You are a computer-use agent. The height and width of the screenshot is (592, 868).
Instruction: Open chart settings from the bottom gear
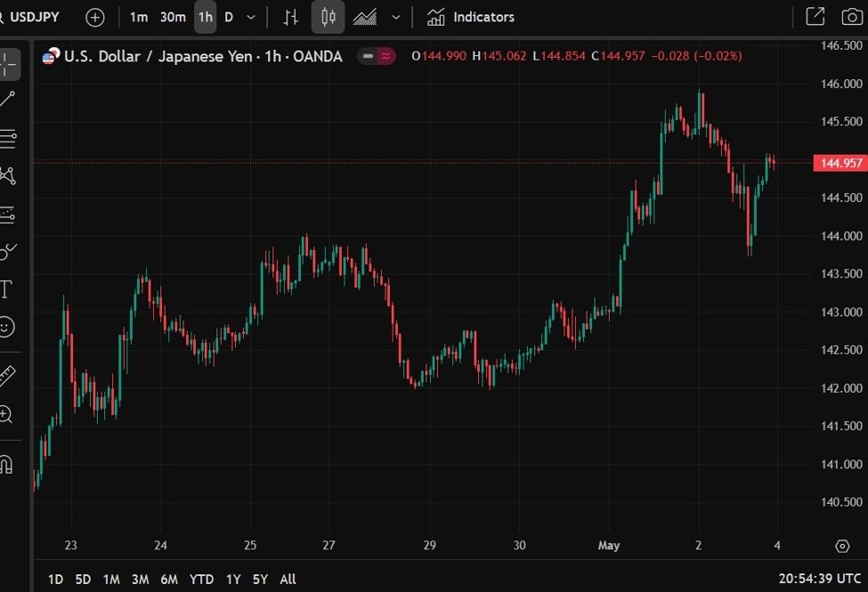point(842,546)
